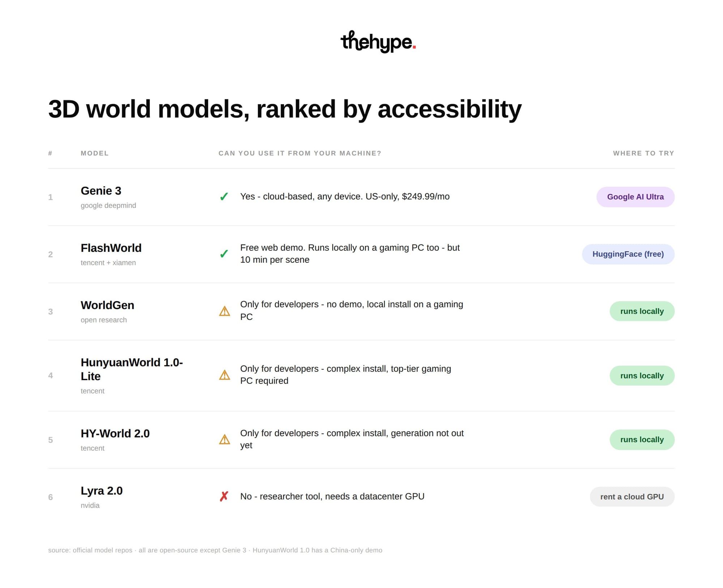723x588 pixels.
Task: Click HunyuanWorld 1.0-Lite's runs locally badge
Action: [642, 375]
